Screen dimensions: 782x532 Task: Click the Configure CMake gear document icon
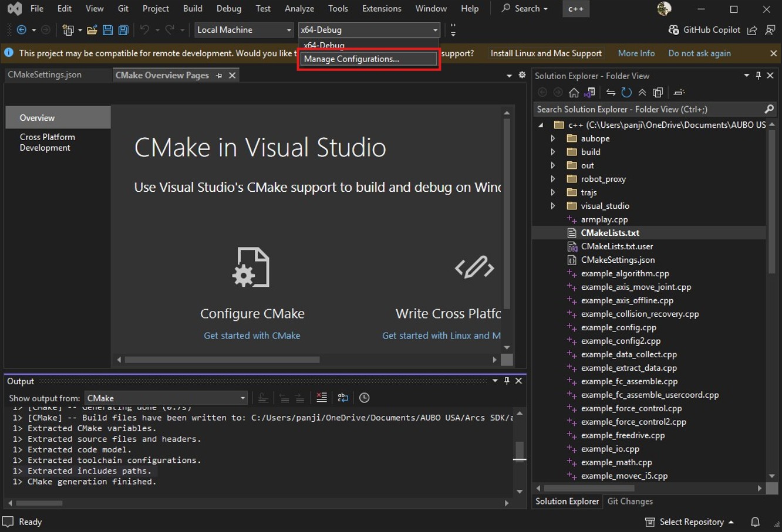pyautogui.click(x=251, y=267)
